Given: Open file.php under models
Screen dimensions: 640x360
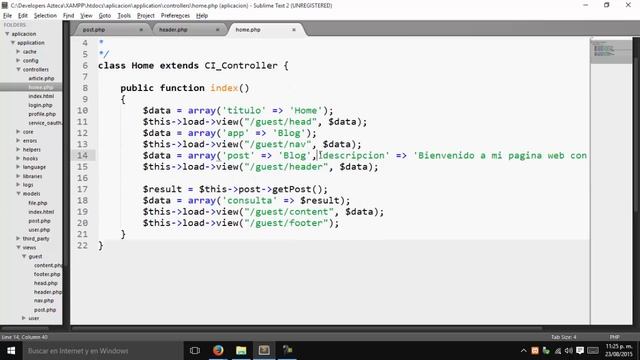Looking at the screenshot, I should (38, 203).
